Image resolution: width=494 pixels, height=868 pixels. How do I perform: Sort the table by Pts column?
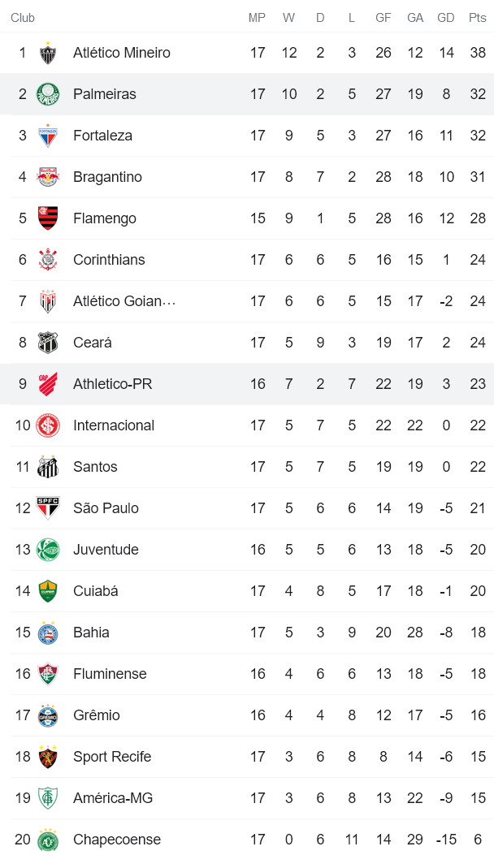click(x=477, y=17)
